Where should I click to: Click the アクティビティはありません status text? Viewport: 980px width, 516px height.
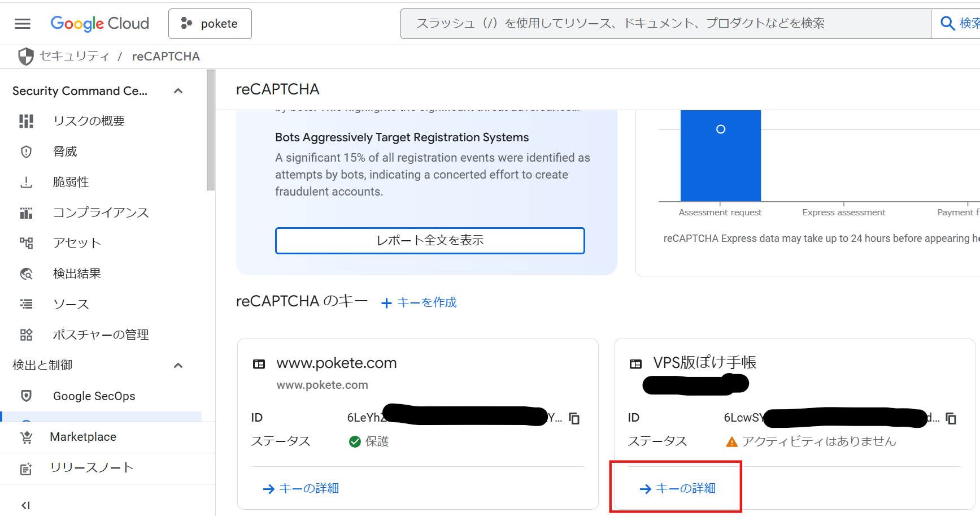tap(819, 441)
